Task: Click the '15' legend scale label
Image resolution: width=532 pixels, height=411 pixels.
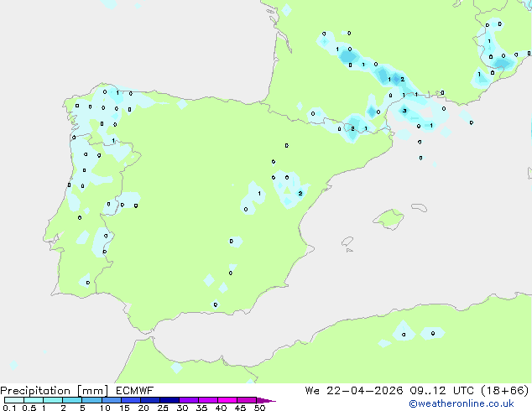Action: 124,408
